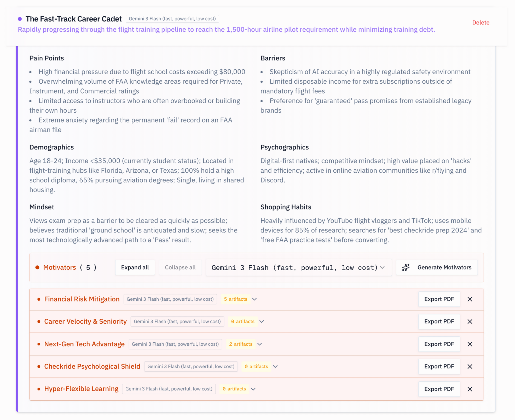Expand the Next-Gen Tech Advantage chevron
Image resolution: width=515 pixels, height=420 pixels.
[x=260, y=344]
